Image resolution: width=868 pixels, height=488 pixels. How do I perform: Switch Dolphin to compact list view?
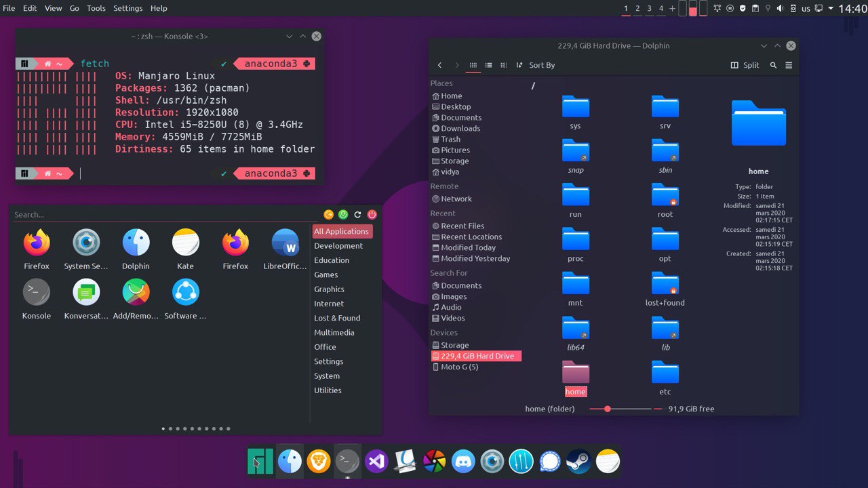tap(488, 65)
